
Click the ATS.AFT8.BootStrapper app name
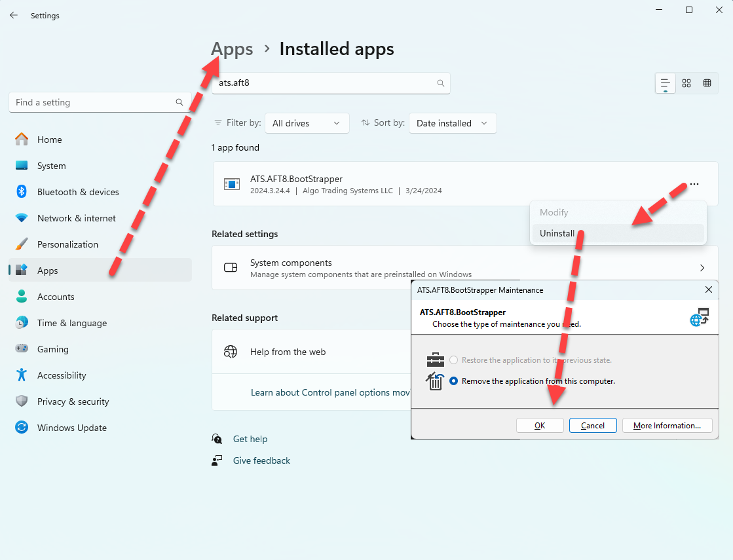[296, 179]
